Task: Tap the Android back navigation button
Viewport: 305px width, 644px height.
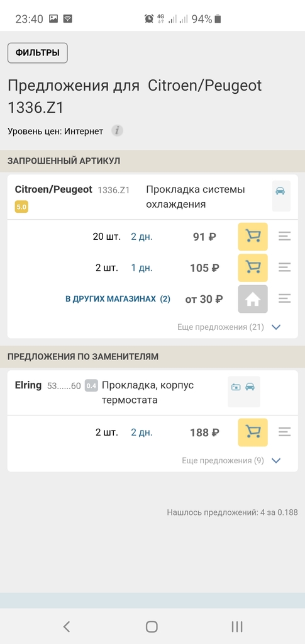Action: 67,626
